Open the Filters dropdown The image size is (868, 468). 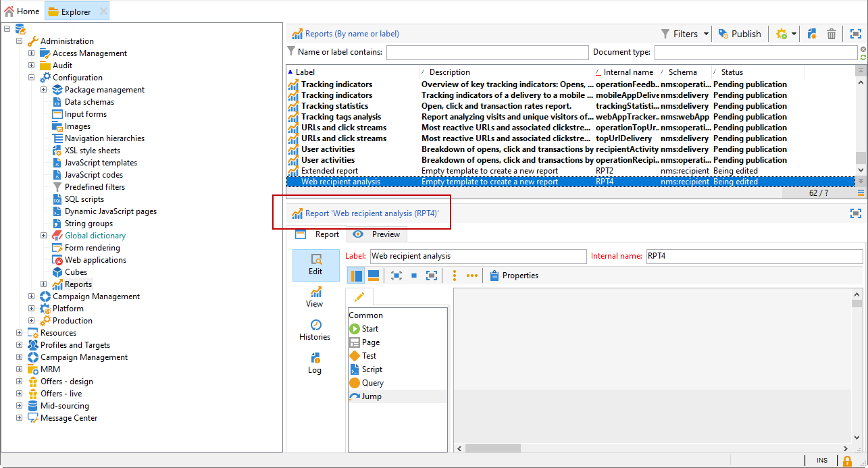pyautogui.click(x=684, y=34)
